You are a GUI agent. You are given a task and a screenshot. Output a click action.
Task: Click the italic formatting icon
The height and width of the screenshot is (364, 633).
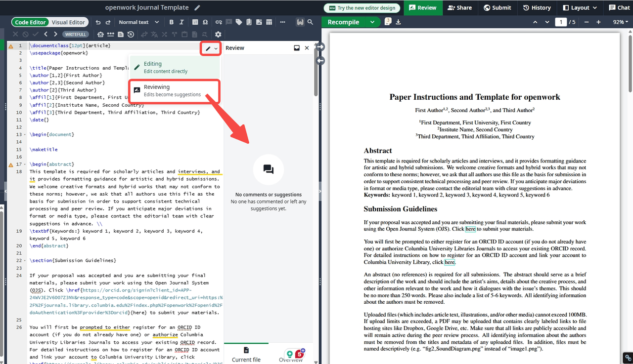point(181,22)
